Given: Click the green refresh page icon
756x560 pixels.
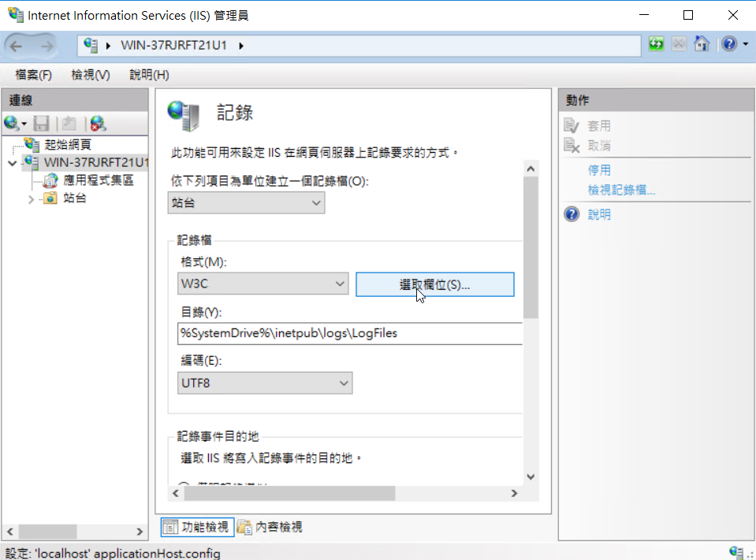Looking at the screenshot, I should pos(656,45).
